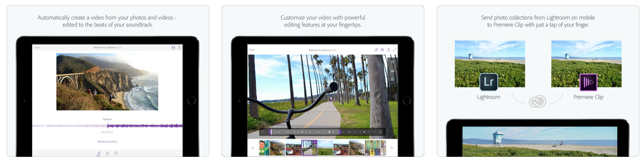Open the soundtrack music note icon in editor
The image size is (644, 162).
376,50
